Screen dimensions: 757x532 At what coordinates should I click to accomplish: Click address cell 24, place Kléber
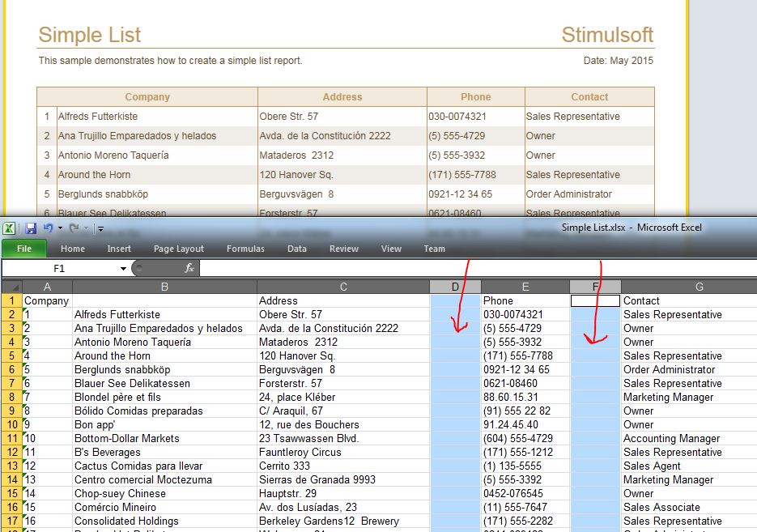click(343, 398)
